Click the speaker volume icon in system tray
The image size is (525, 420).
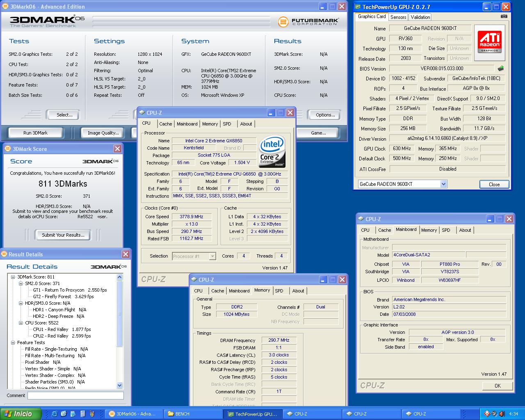pyautogui.click(x=501, y=414)
